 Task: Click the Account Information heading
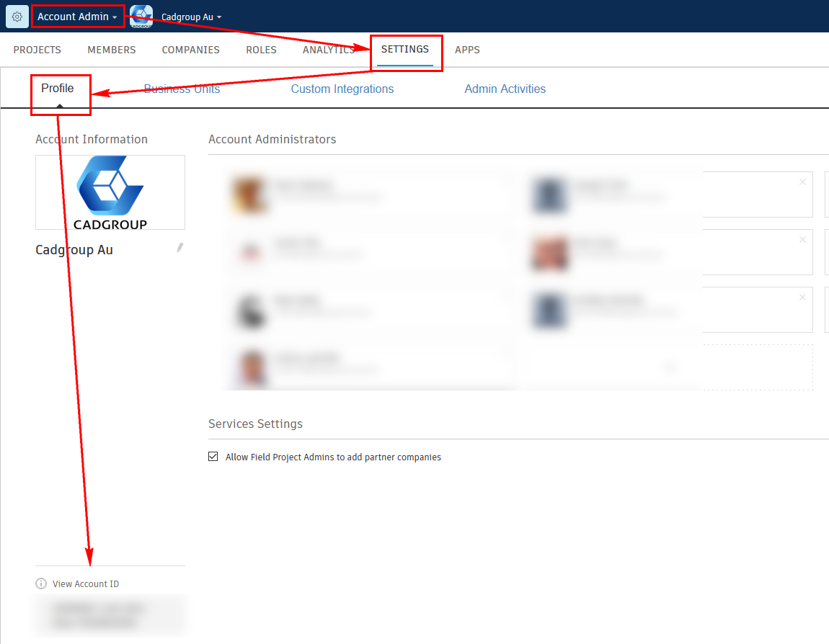pyautogui.click(x=92, y=140)
